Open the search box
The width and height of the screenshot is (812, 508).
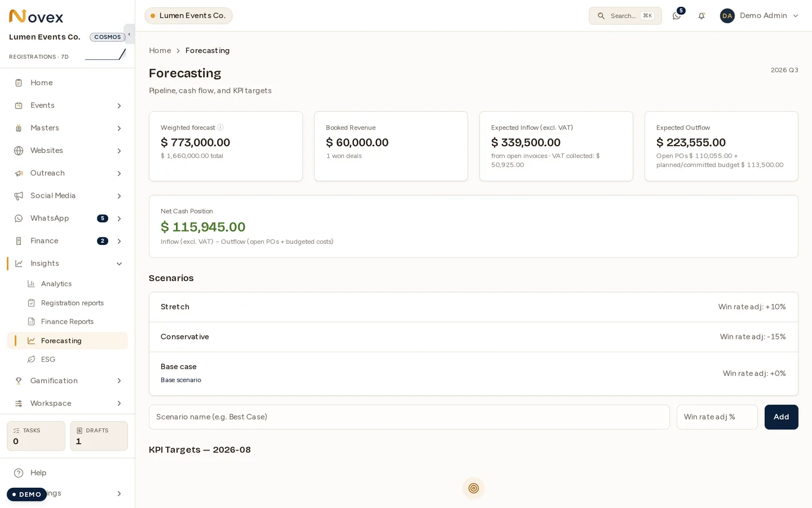[625, 16]
